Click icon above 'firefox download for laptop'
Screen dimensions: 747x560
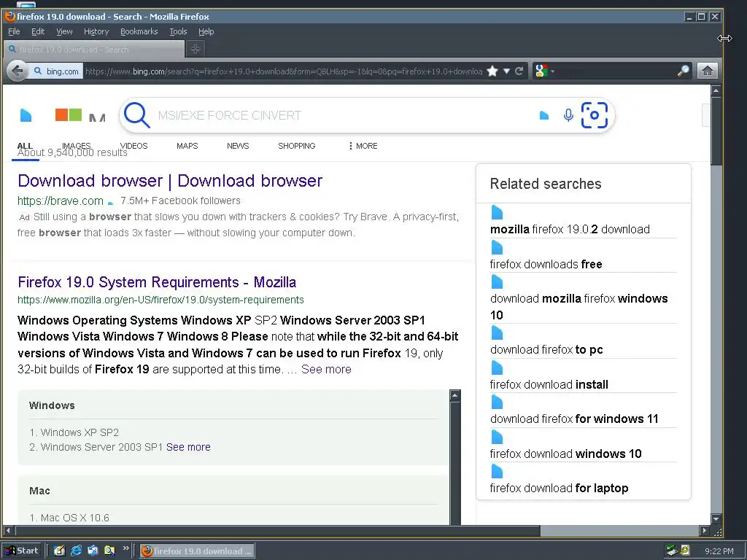tap(497, 472)
